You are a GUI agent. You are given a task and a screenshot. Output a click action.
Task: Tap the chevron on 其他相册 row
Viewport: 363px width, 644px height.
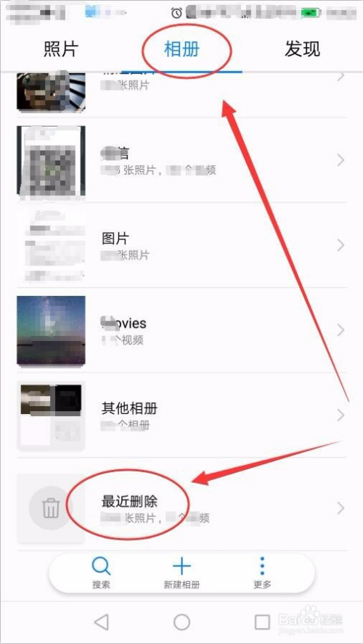click(340, 416)
